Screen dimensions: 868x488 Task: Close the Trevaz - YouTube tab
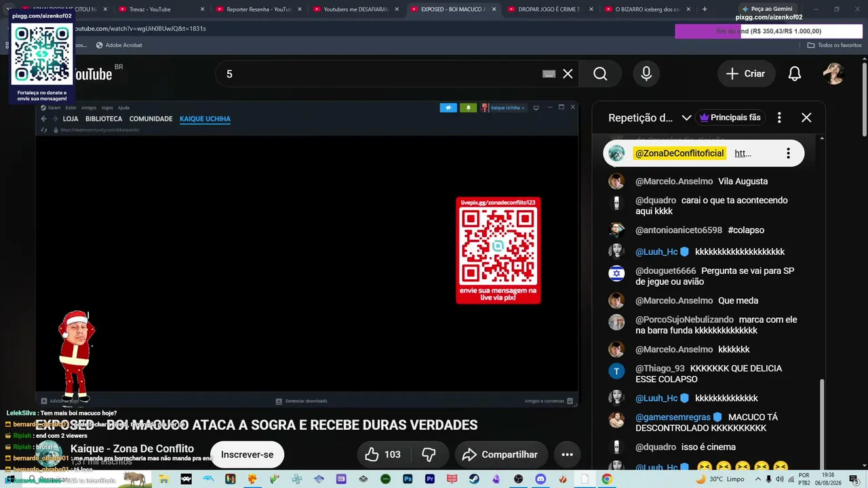(x=202, y=9)
